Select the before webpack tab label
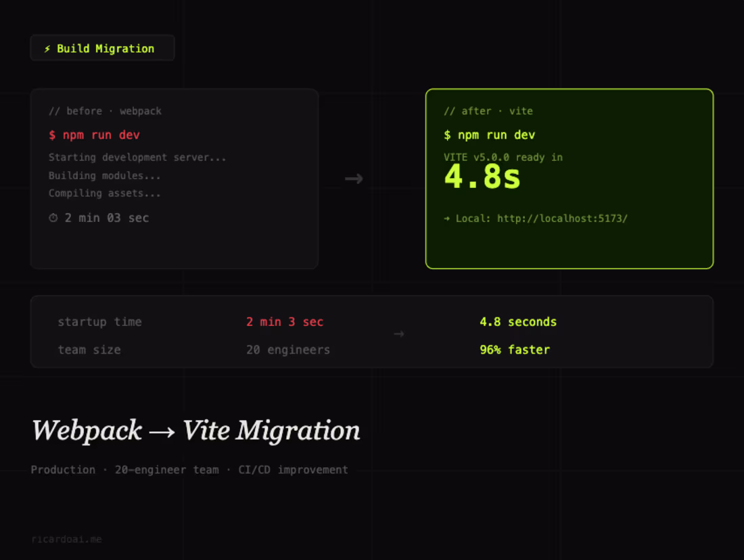The width and height of the screenshot is (744, 560). coord(105,111)
